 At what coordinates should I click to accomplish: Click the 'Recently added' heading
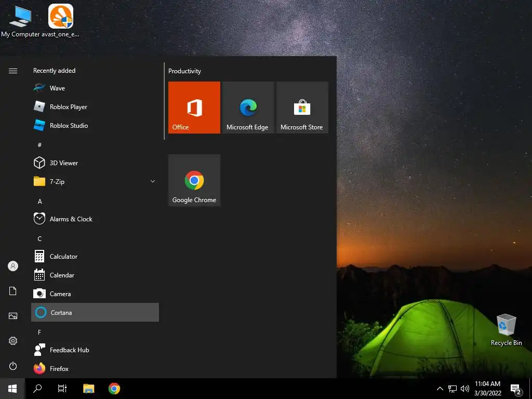pos(54,71)
